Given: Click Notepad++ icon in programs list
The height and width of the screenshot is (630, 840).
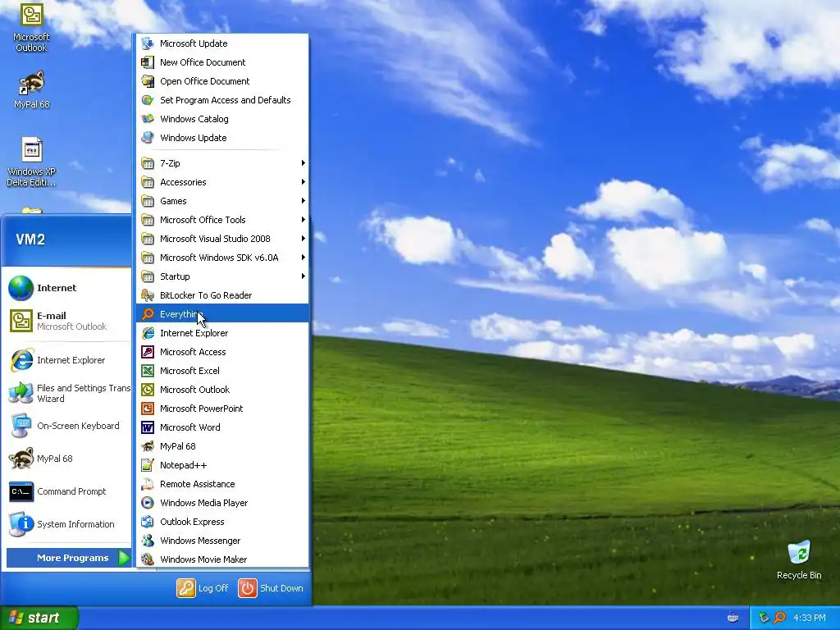Looking at the screenshot, I should click(148, 465).
